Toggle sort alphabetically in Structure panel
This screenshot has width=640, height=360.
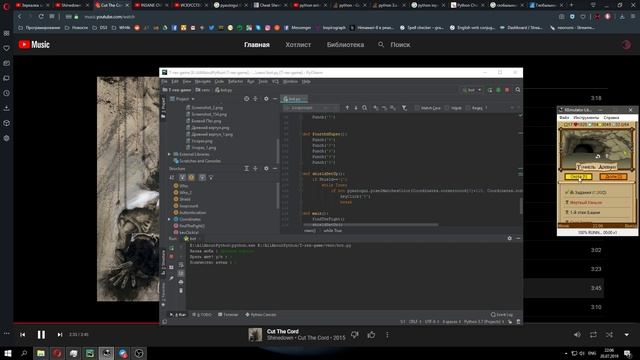coord(172,177)
